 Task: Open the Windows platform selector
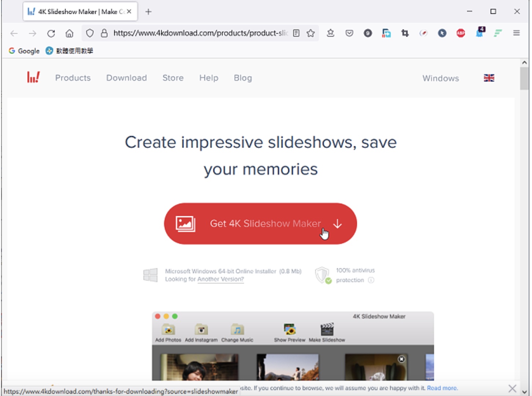pyautogui.click(x=441, y=78)
